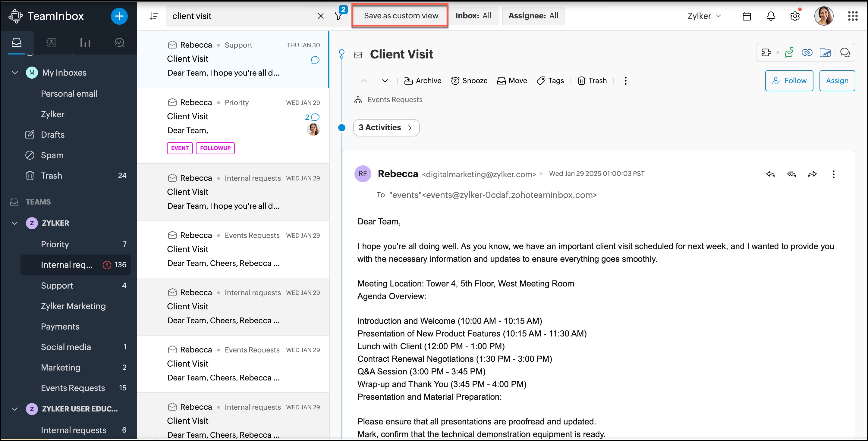Switch to the reports bar-chart tab
Image resolution: width=868 pixels, height=441 pixels.
[x=85, y=42]
